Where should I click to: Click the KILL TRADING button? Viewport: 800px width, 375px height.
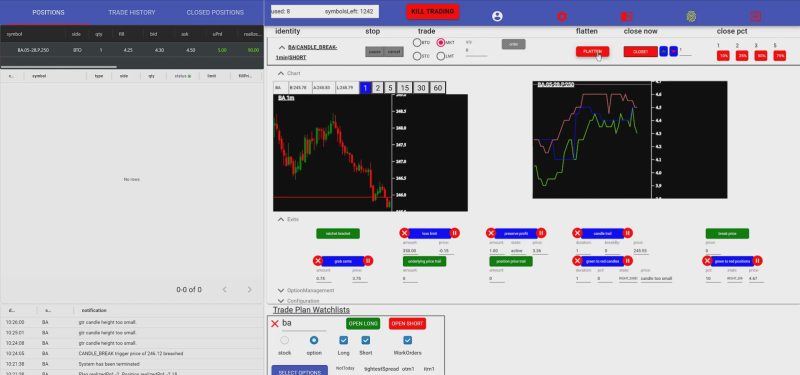coord(433,12)
